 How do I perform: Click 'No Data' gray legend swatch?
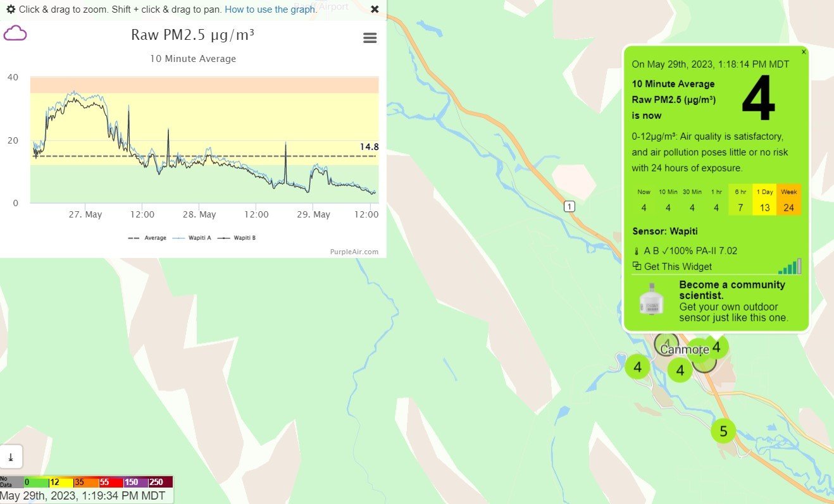pyautogui.click(x=11, y=482)
